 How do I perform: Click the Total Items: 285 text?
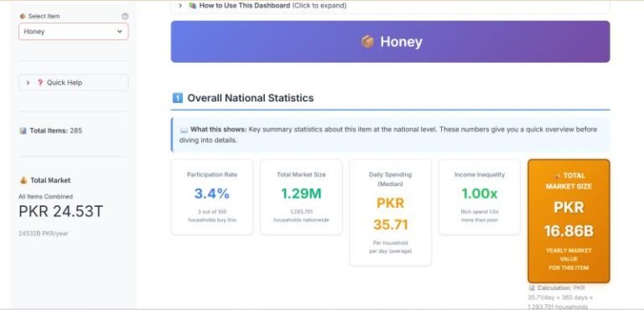click(x=56, y=131)
